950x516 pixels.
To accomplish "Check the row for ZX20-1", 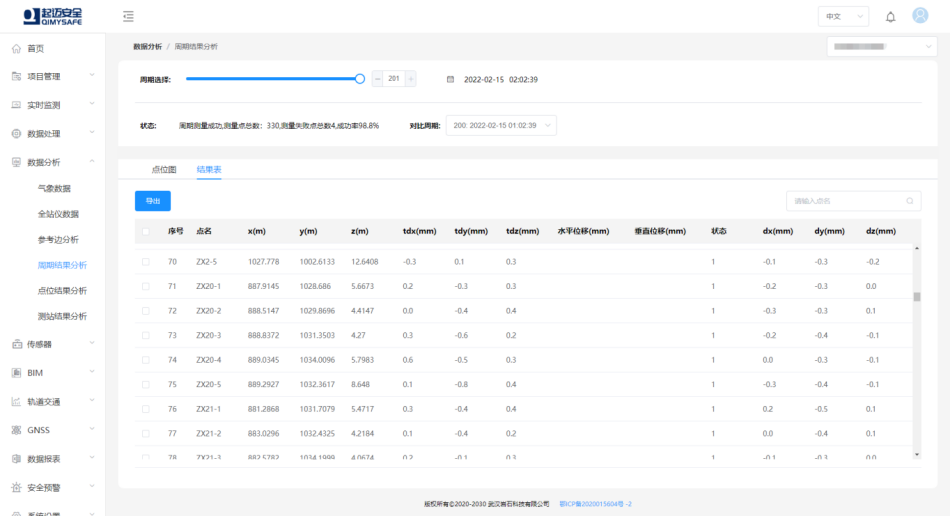I will click(145, 286).
